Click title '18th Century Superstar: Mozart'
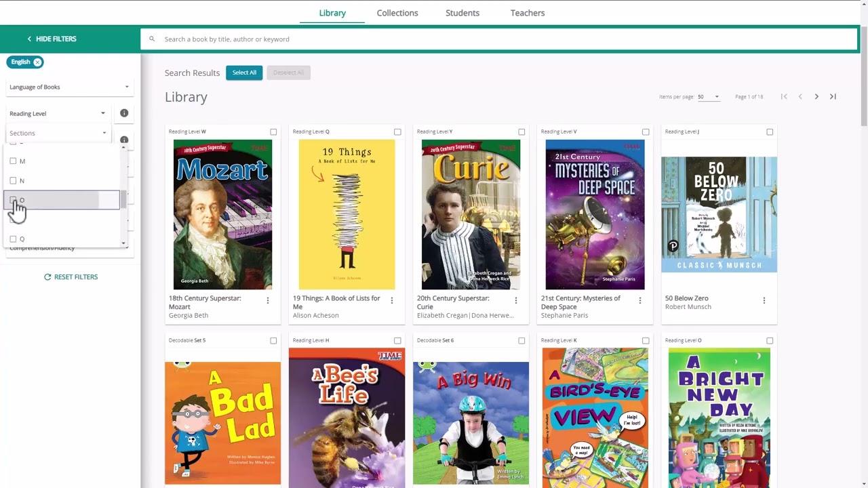Image resolution: width=868 pixels, height=488 pixels. (205, 302)
